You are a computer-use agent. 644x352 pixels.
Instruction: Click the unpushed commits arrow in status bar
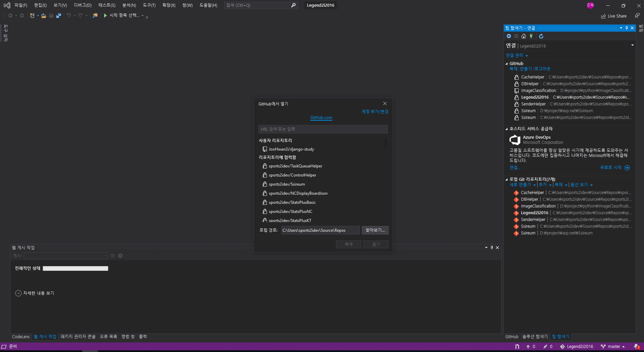(x=528, y=347)
